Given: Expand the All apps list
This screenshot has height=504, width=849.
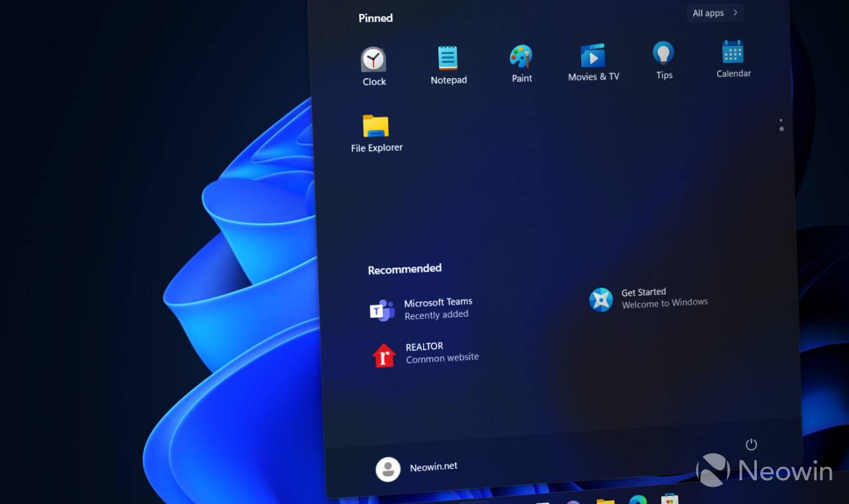Looking at the screenshot, I should click(714, 13).
